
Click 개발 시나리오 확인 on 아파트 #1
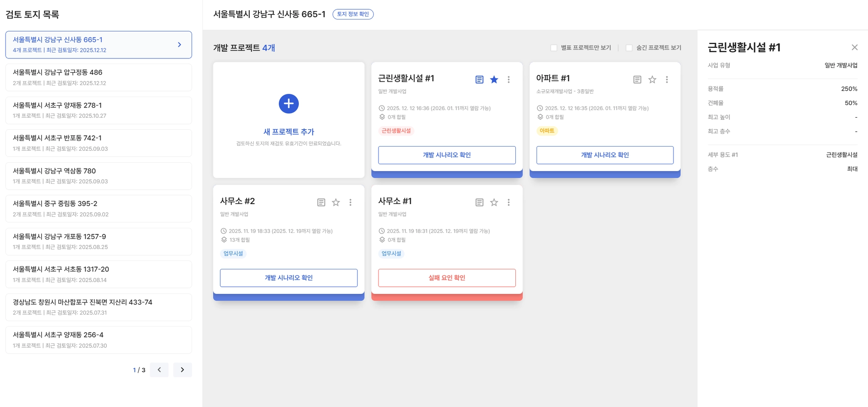(x=605, y=155)
